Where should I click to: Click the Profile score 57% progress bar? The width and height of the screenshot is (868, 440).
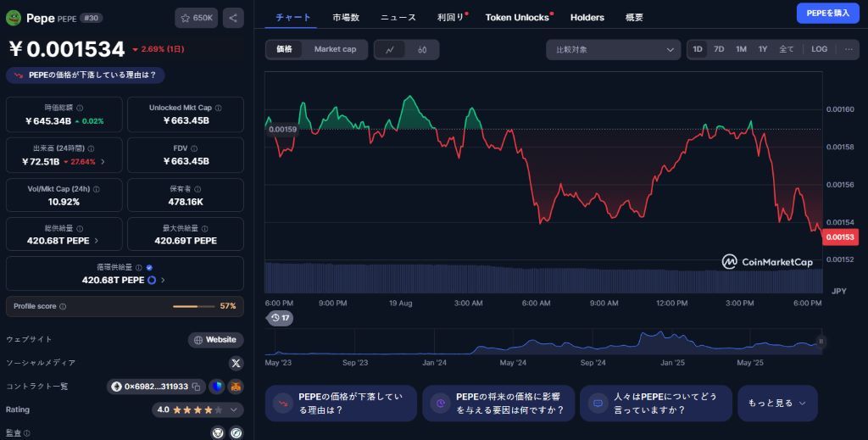(194, 306)
